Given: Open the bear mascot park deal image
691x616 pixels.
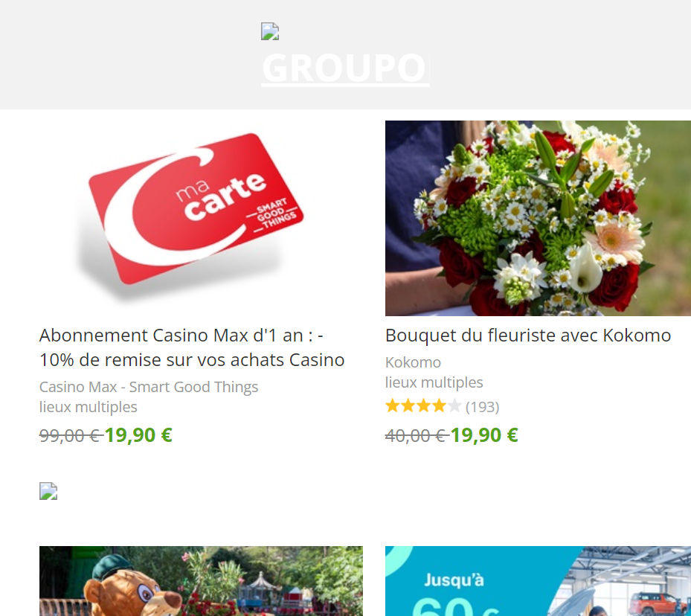Looking at the screenshot, I should [x=201, y=581].
